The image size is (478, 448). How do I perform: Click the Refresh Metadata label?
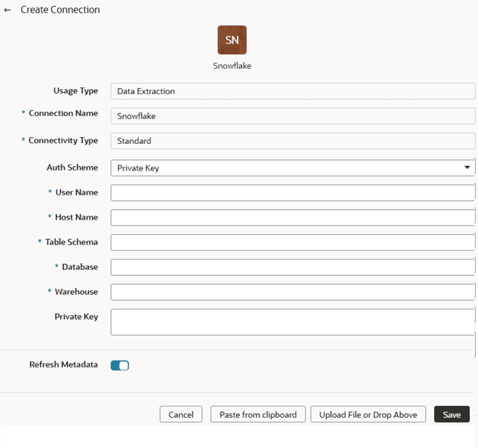point(63,365)
